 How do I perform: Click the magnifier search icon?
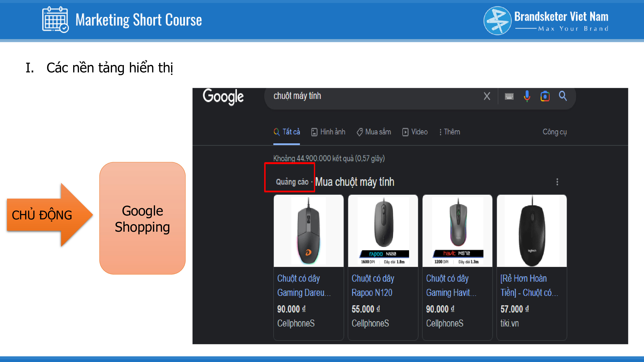[563, 96]
